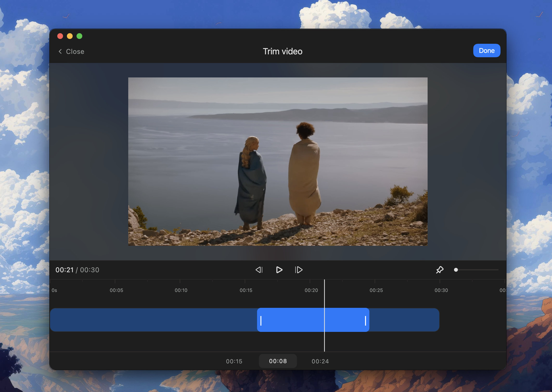Click the 0s ruler label
Screen dimensions: 552x392
pos(54,290)
